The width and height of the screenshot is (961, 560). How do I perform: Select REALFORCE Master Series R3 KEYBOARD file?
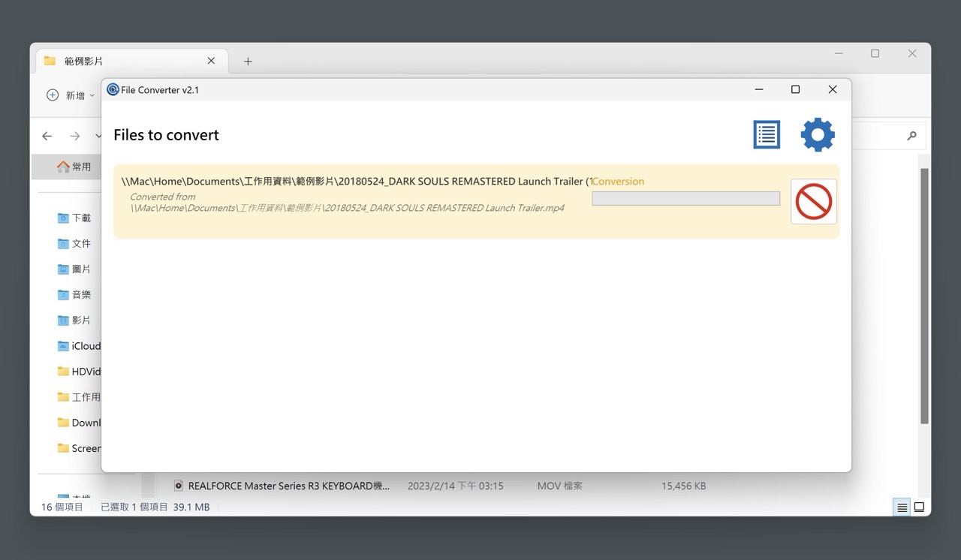click(x=288, y=486)
